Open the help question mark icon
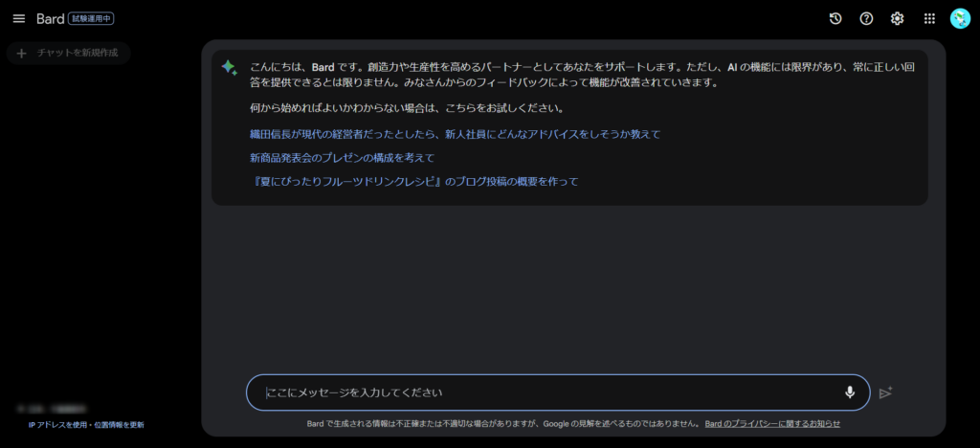The image size is (980, 448). (866, 19)
